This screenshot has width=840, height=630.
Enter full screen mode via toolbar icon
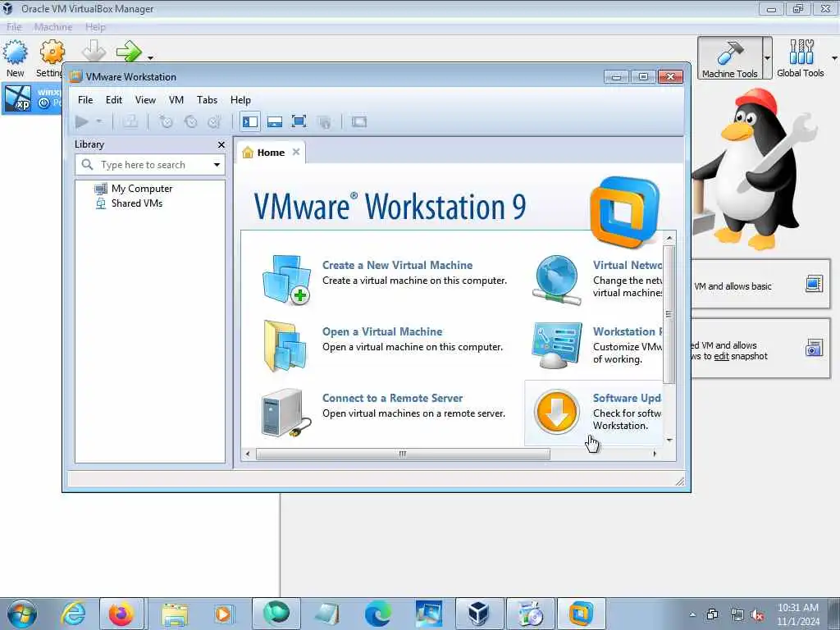[x=299, y=121]
